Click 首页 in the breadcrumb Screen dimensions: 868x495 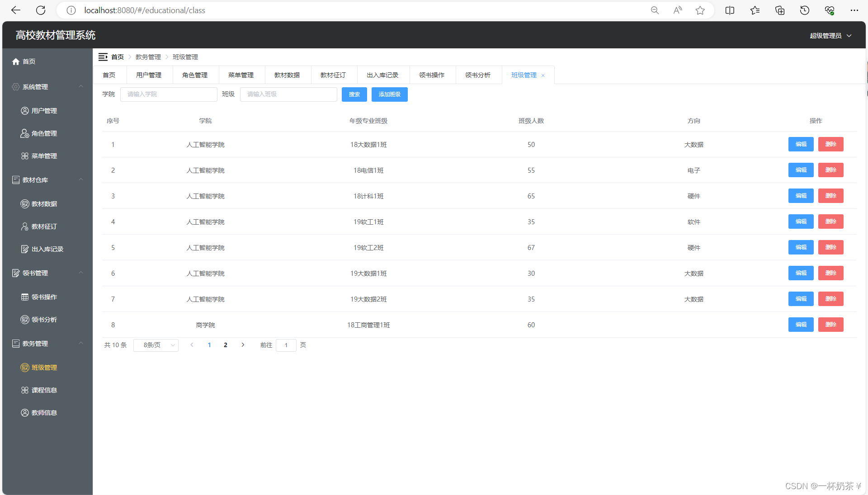coord(118,57)
